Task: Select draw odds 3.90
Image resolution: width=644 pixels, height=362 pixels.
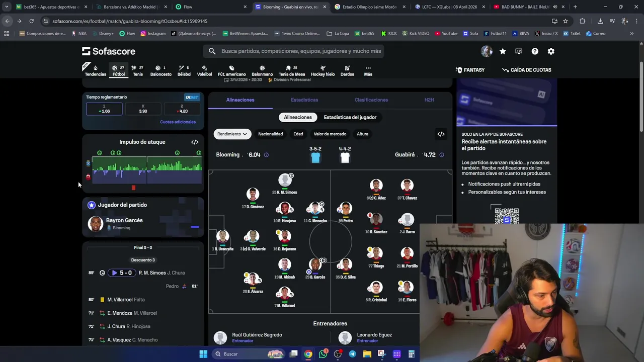Action: coord(143,109)
